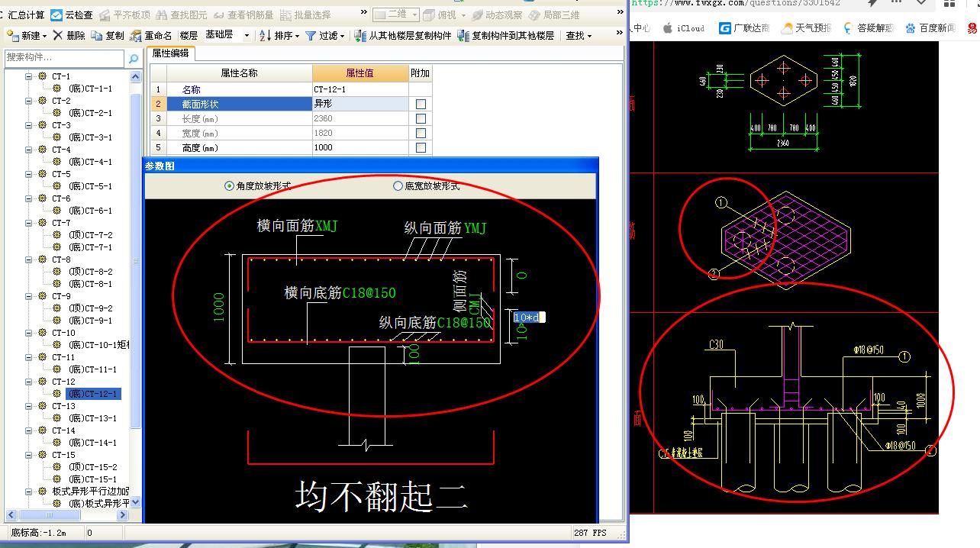Click 属性值 column header
980x548 pixels.
tap(360, 73)
